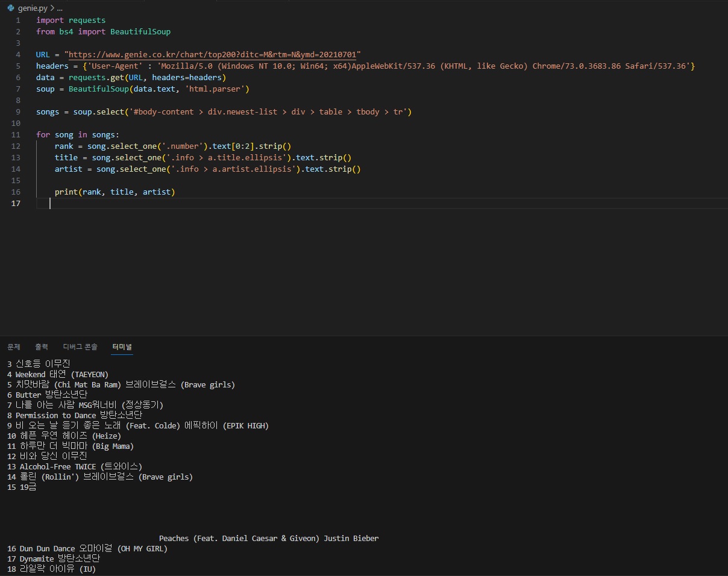The image size is (728, 576).
Task: Open the 디버그 콘솔 tab
Action: point(80,347)
